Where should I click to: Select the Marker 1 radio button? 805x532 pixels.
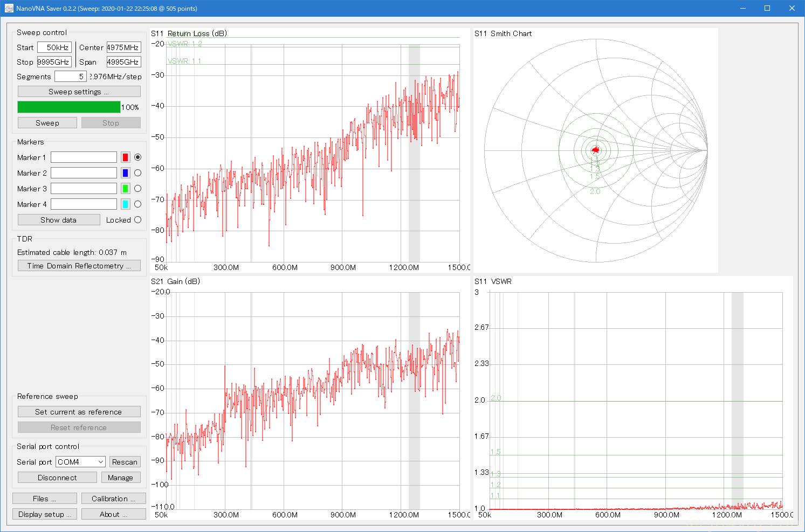point(138,157)
